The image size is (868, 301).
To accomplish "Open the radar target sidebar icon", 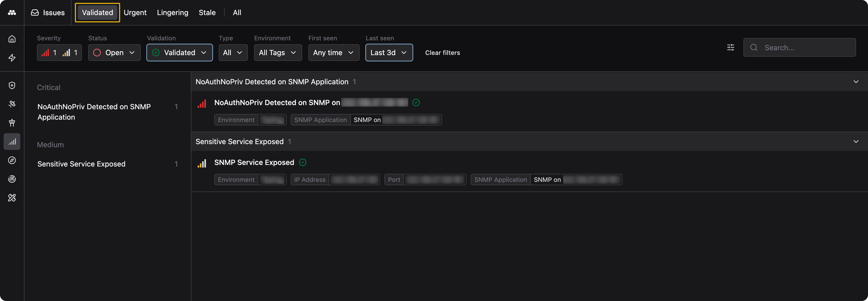I will point(12,179).
